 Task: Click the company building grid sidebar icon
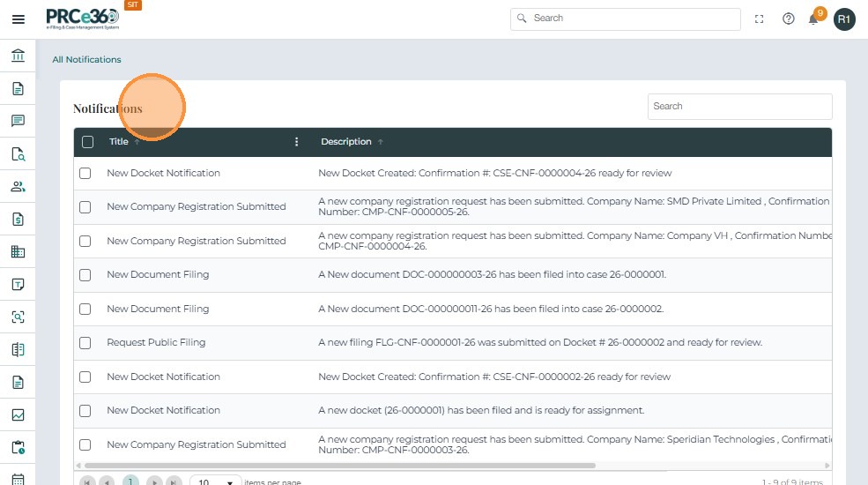point(18,251)
